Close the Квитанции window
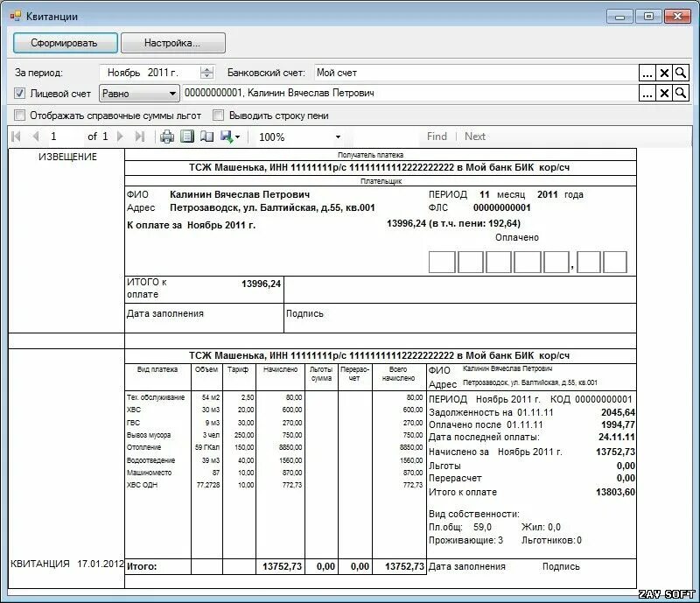Screen dimensions: 700x603 pos(677,17)
